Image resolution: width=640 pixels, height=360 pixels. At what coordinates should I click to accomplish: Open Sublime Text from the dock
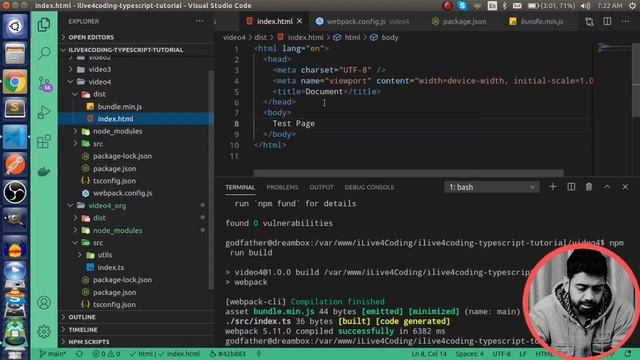pos(15,108)
